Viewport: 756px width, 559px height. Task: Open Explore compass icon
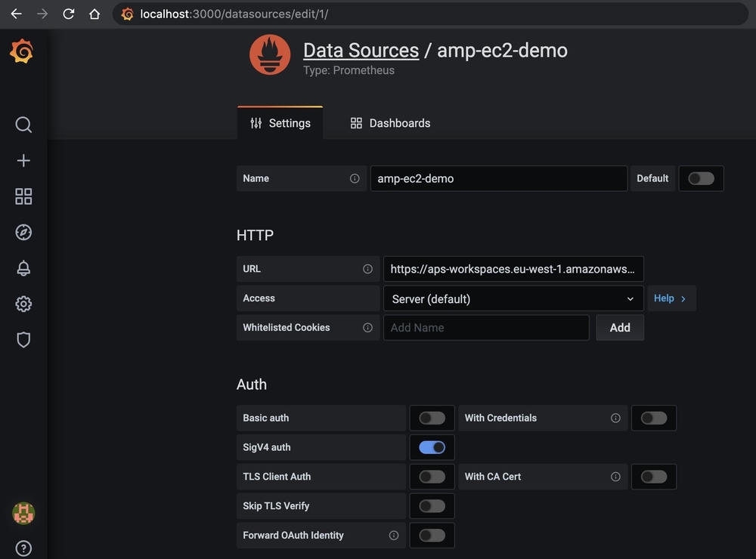[x=23, y=232]
